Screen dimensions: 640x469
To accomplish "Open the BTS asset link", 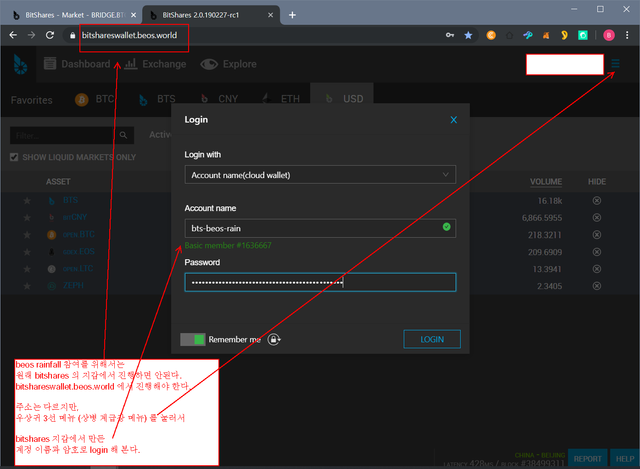I will tap(70, 200).
